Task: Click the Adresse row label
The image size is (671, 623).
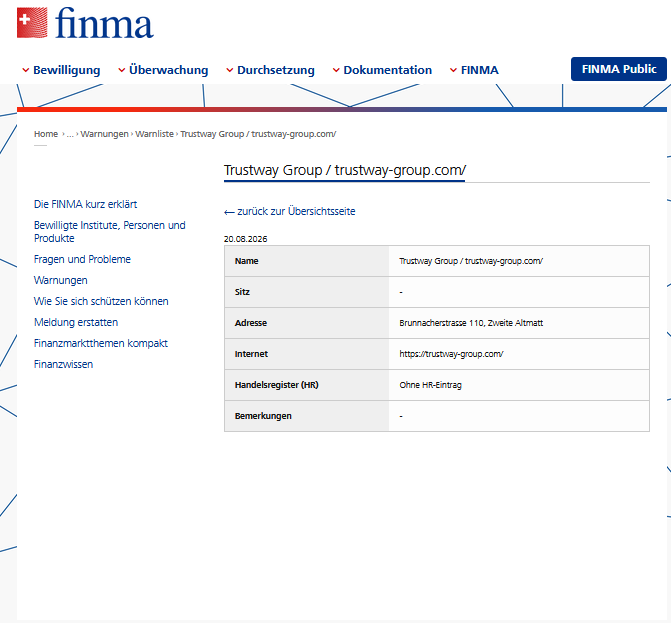Action: click(251, 323)
